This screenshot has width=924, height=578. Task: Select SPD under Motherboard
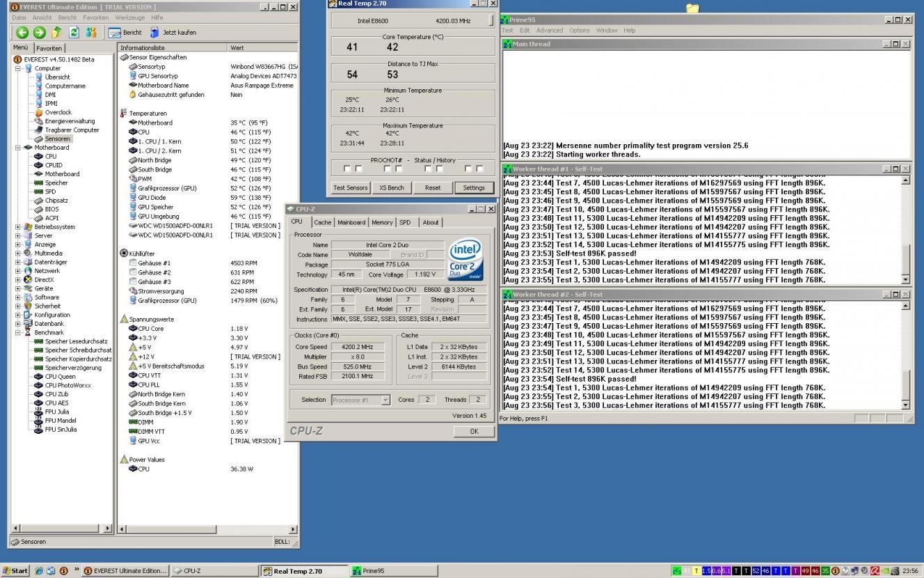click(x=51, y=192)
